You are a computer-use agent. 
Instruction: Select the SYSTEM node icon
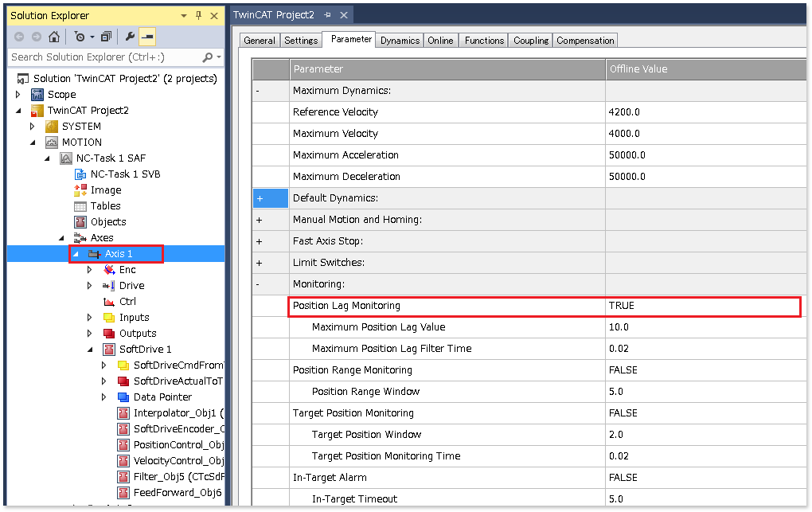click(52, 127)
